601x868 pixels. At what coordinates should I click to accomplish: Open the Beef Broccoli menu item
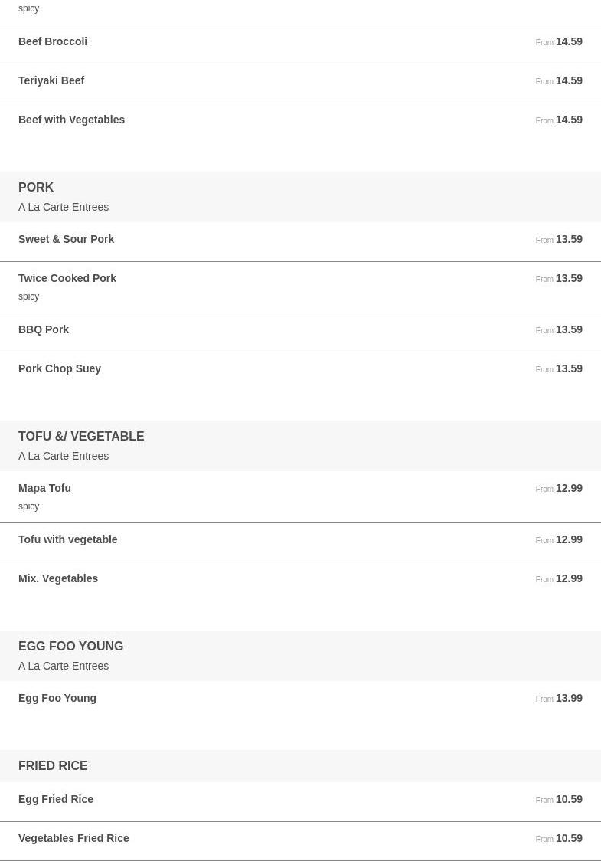tap(300, 44)
